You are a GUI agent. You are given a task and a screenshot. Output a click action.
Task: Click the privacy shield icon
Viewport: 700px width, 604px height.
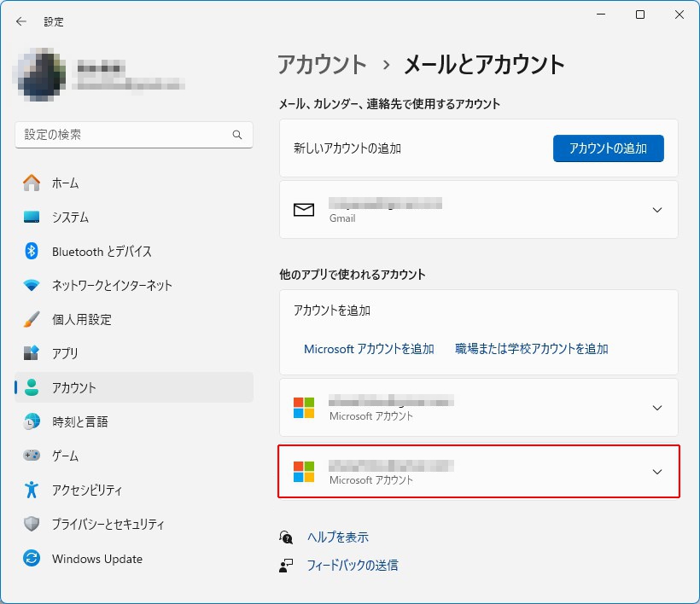coord(32,524)
